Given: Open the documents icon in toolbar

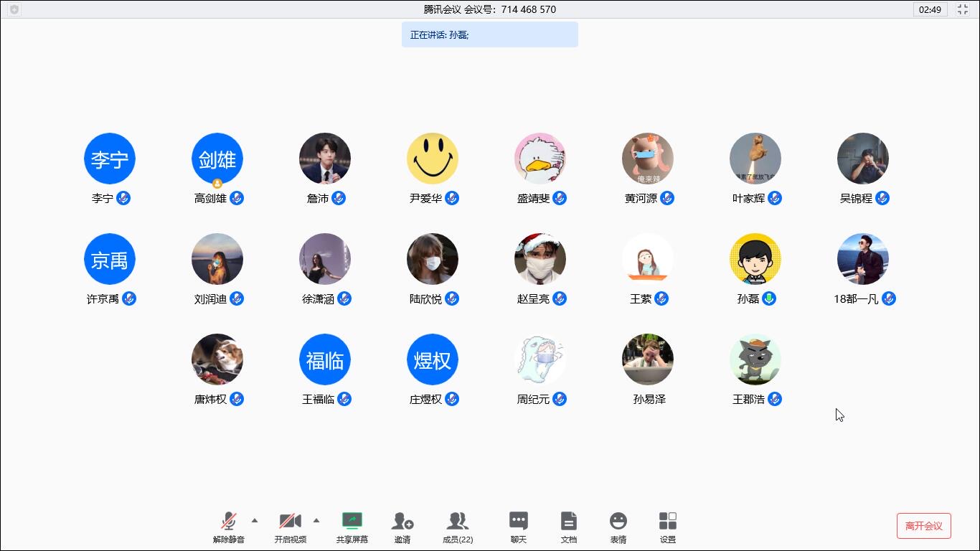Looking at the screenshot, I should coord(568,522).
